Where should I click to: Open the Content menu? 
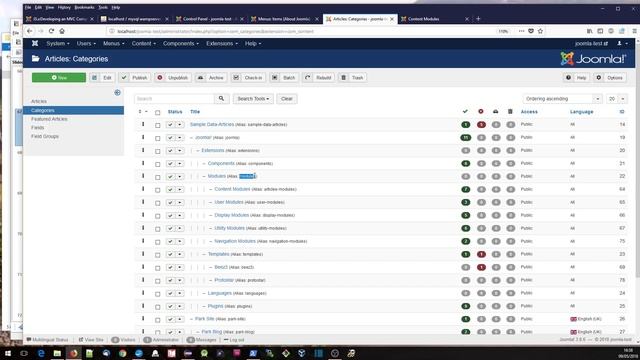(144, 43)
